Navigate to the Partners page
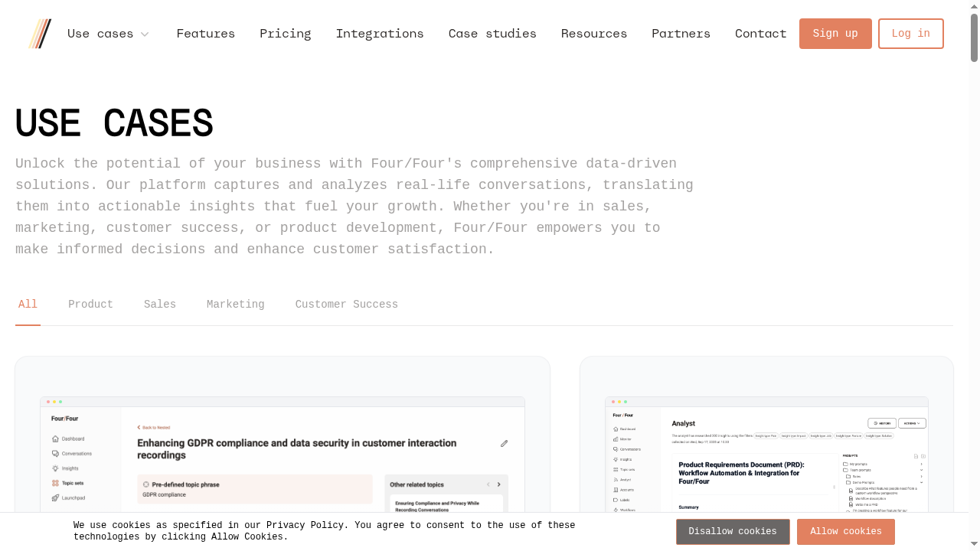Screen dimensions: 980x551 681,34
